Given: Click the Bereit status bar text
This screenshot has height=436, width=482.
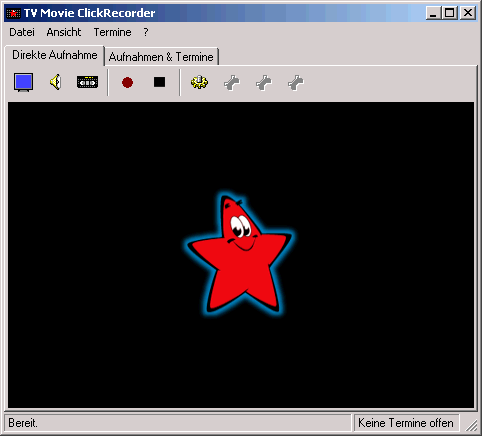Looking at the screenshot, I should point(23,423).
